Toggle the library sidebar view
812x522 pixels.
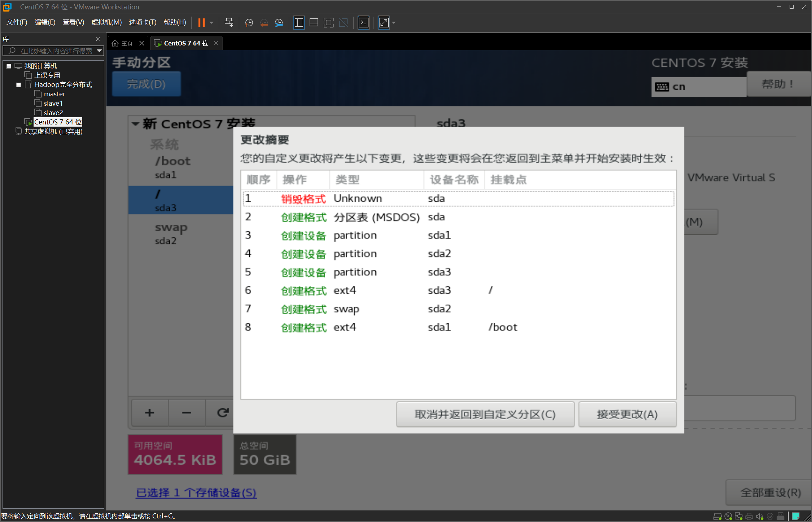coord(299,23)
